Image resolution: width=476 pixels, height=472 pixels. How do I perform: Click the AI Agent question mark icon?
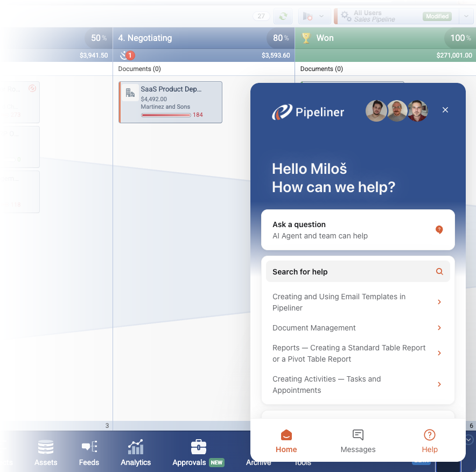coord(439,229)
